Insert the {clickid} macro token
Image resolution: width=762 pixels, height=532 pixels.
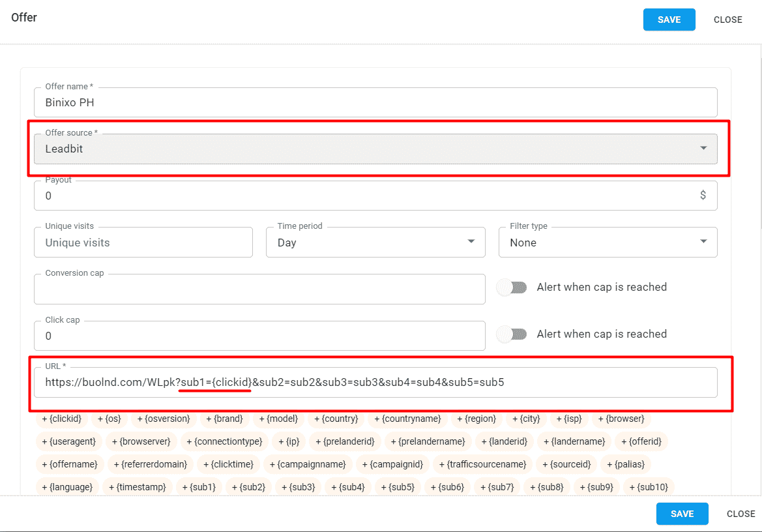pyautogui.click(x=61, y=419)
